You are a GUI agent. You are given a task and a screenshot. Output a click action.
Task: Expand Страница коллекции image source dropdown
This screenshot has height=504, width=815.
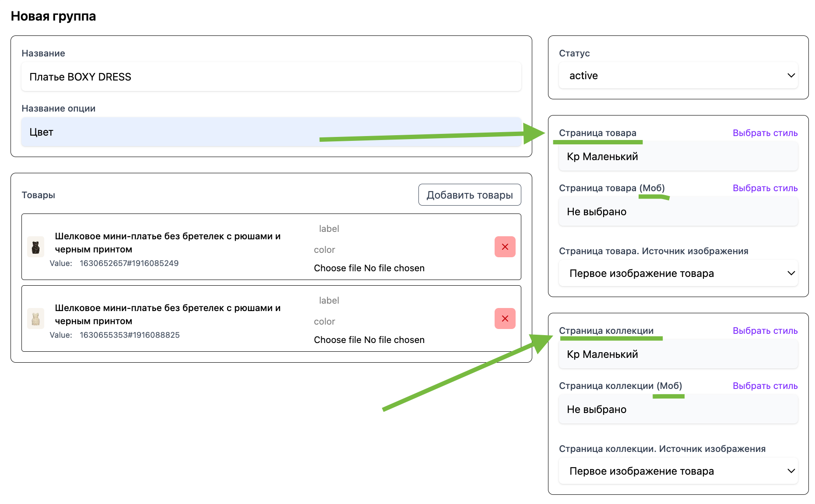678,471
